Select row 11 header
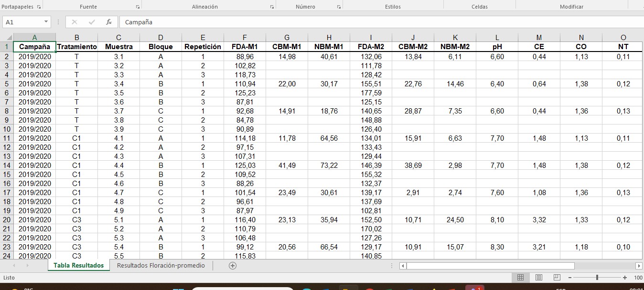644x290 pixels. coord(7,138)
